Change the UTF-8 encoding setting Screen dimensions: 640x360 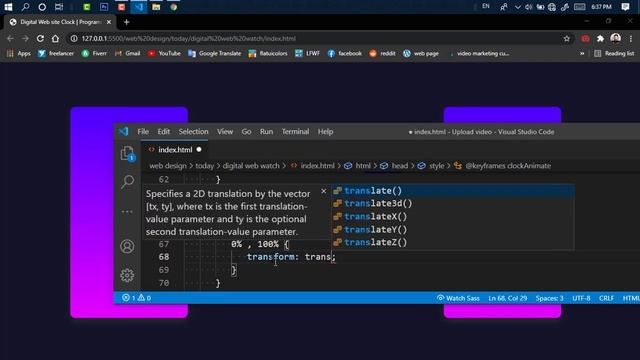click(x=581, y=298)
